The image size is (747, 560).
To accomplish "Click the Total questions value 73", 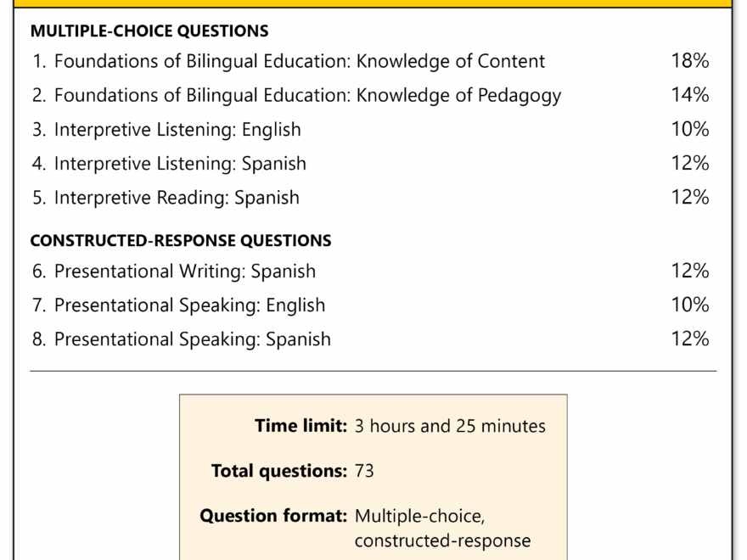I will pos(364,471).
